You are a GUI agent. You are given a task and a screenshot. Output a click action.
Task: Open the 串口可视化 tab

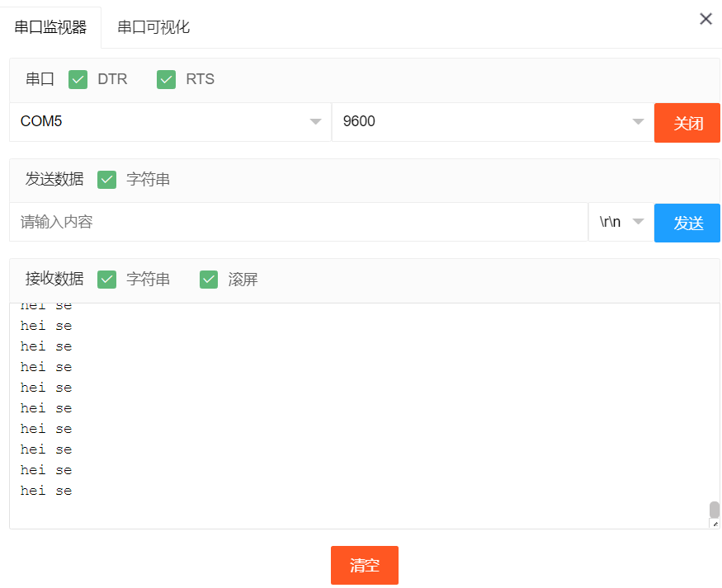point(153,27)
